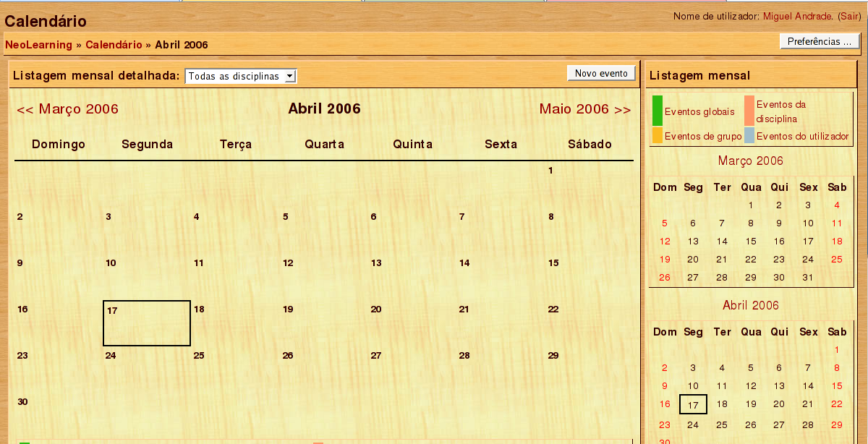Toggle Eventos globais green swatch
Screen dimensions: 868x444
(x=657, y=111)
